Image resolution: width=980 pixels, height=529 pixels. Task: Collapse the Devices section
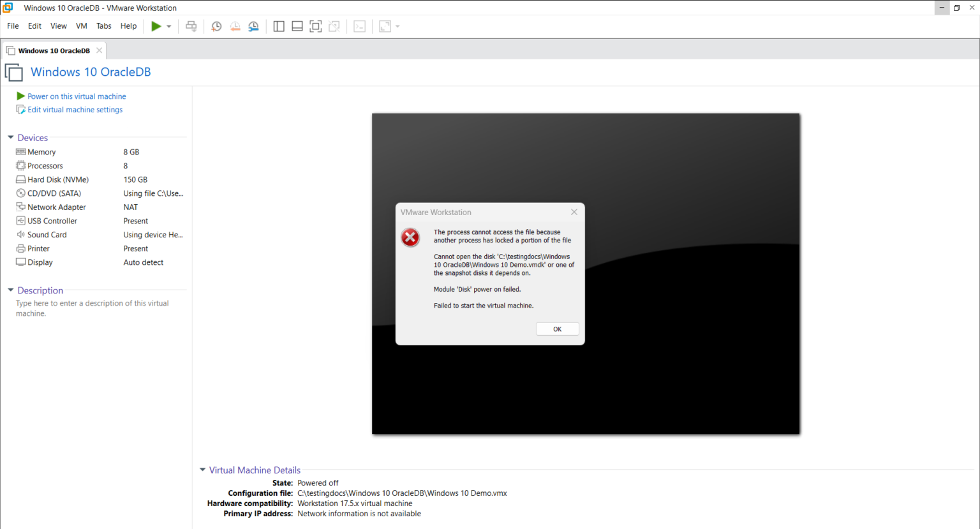coord(10,137)
